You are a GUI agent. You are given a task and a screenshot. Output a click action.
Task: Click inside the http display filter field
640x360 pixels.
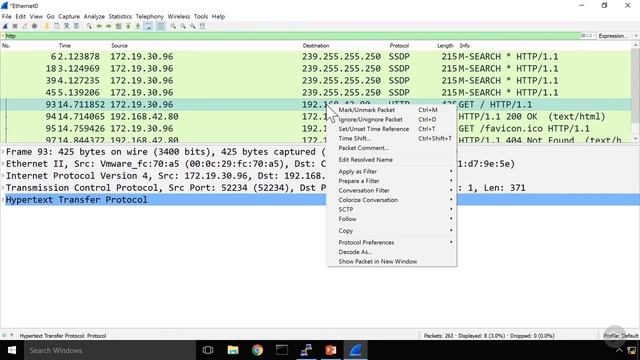292,36
